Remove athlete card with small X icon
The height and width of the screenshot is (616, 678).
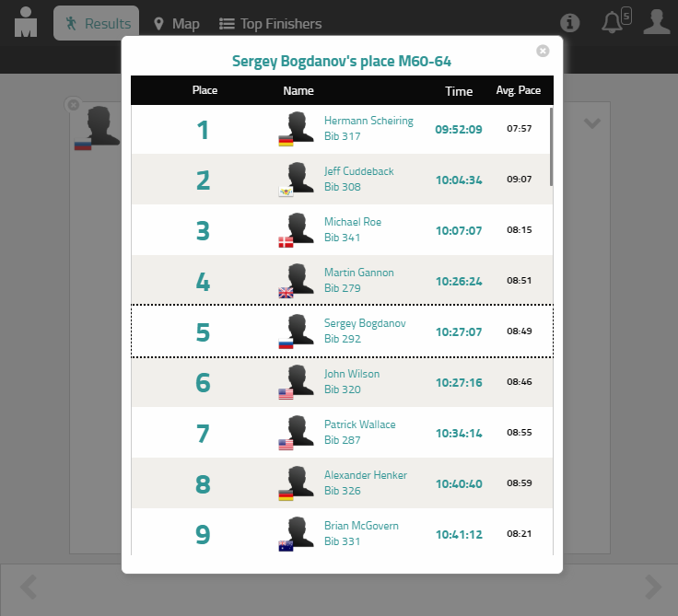[x=74, y=105]
